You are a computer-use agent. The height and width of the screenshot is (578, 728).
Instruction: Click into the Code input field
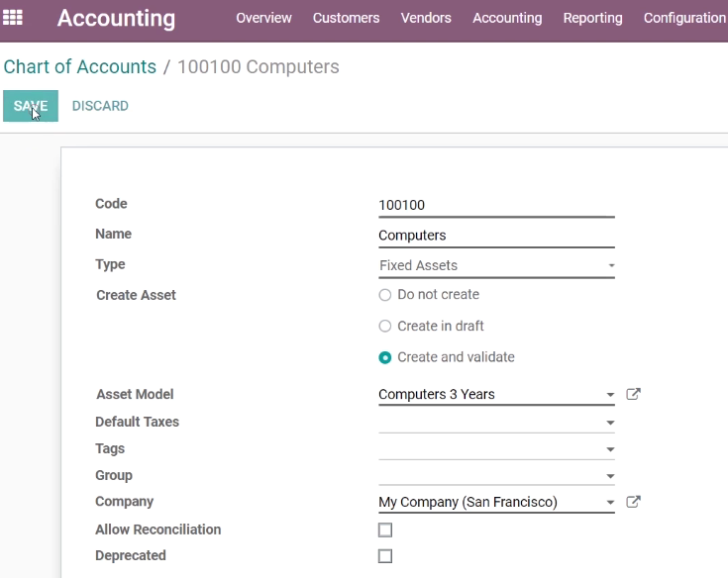(496, 205)
